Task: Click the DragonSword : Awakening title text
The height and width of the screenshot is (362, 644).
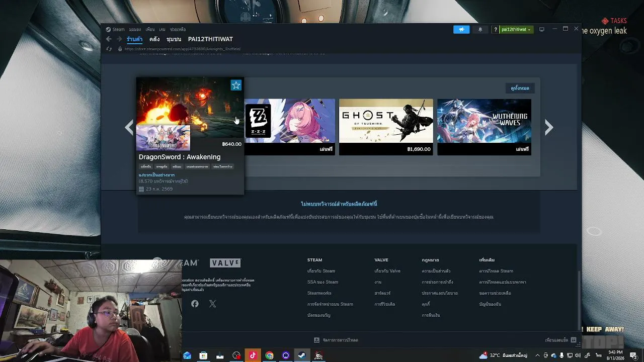Action: (x=180, y=157)
